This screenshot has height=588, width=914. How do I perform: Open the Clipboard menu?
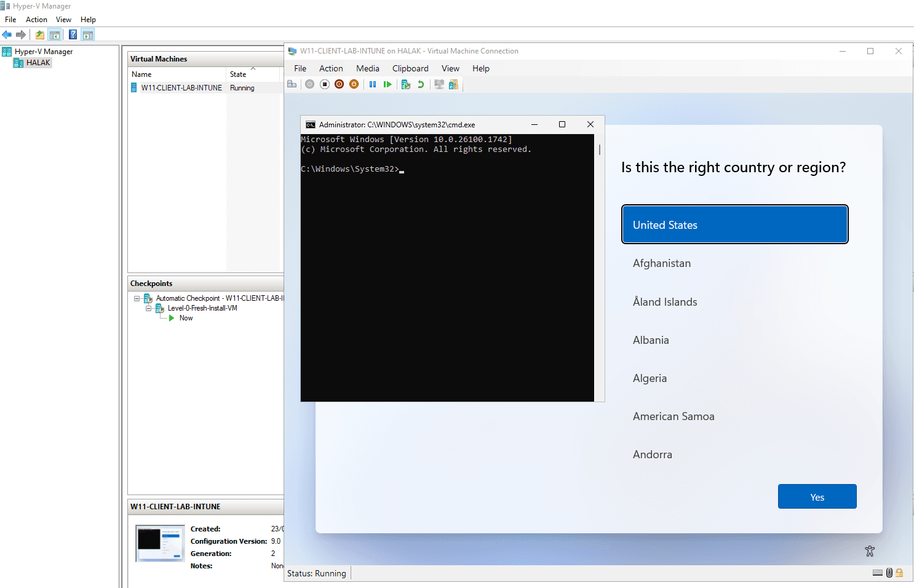click(x=410, y=68)
